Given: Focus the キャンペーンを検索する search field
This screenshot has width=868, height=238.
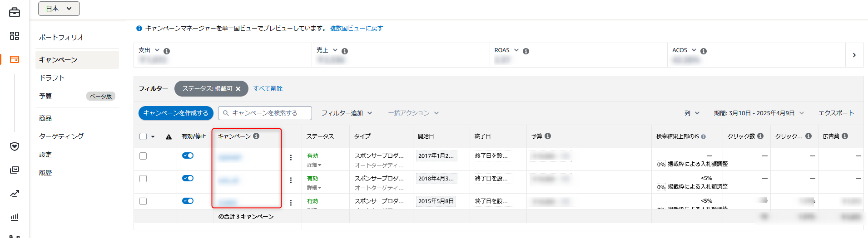Looking at the screenshot, I should 265,113.
